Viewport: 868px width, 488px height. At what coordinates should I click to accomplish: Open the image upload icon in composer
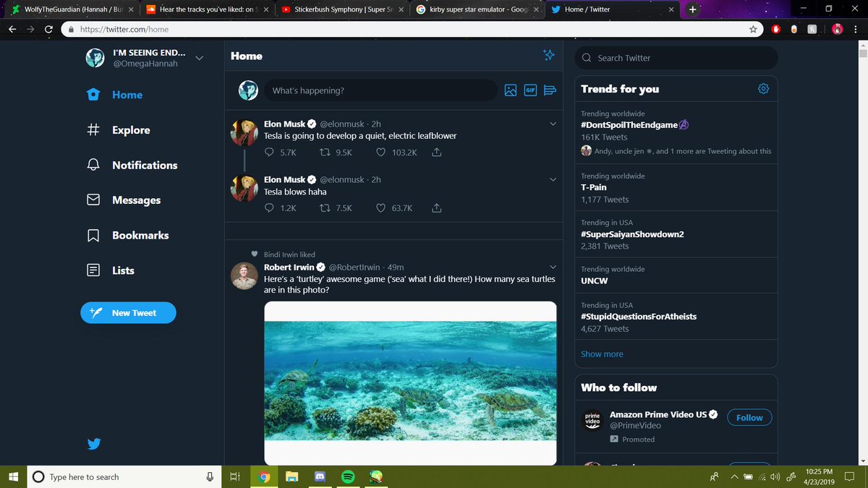click(x=511, y=90)
